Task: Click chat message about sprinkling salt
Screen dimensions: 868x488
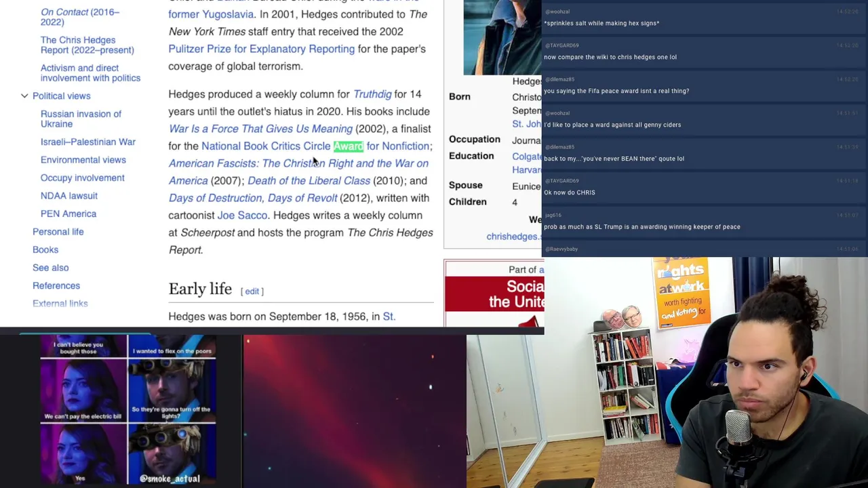Action: pos(601,23)
